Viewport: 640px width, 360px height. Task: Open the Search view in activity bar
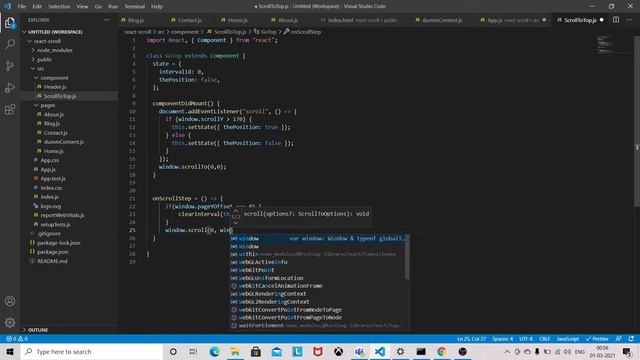point(10,44)
